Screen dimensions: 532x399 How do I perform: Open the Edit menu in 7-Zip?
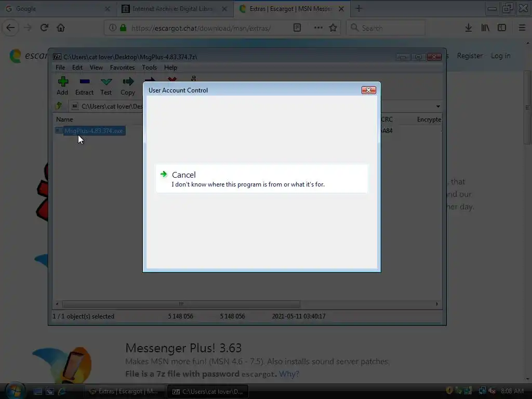[77, 68]
